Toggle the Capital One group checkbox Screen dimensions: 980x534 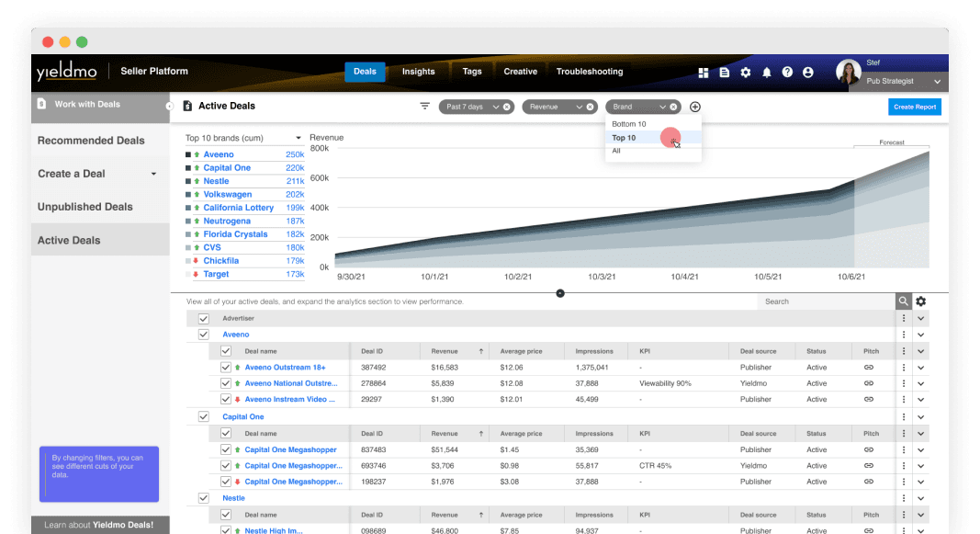[x=204, y=416]
